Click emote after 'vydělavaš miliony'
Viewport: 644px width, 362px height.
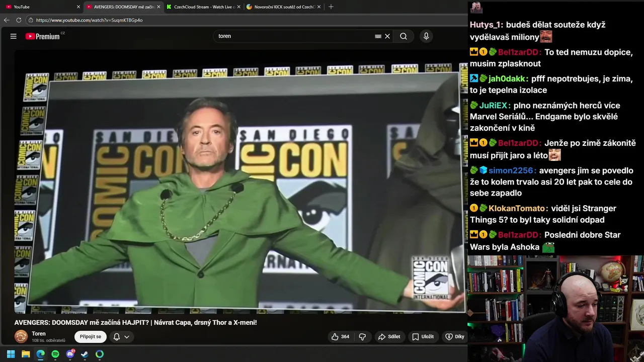546,37
